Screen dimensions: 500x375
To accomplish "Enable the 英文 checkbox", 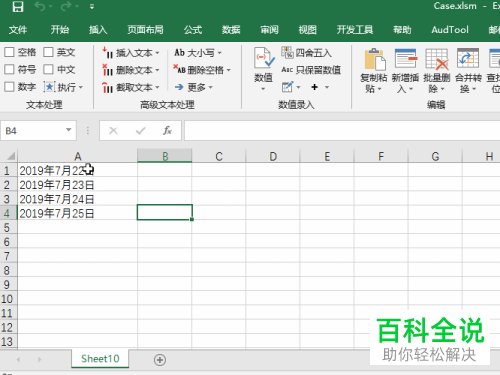I will point(48,52).
